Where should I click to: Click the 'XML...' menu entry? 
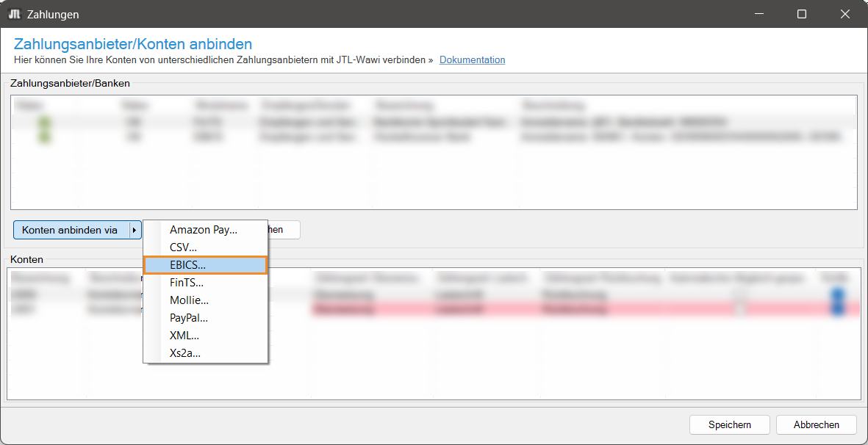pos(184,335)
